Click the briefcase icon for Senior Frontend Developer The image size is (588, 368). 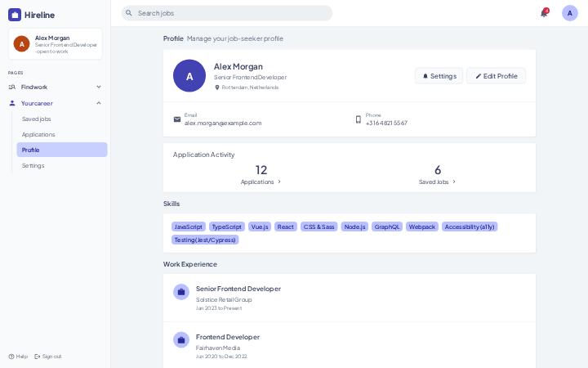[181, 292]
